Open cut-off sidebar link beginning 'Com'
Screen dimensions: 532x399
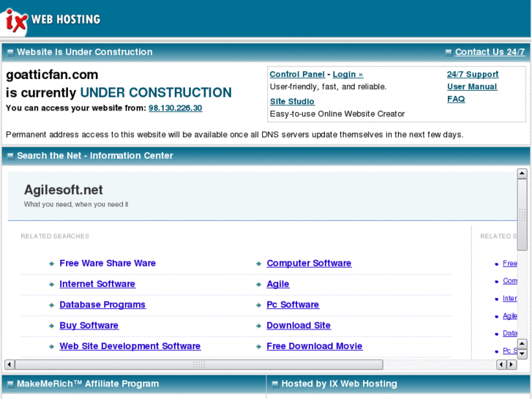point(510,281)
